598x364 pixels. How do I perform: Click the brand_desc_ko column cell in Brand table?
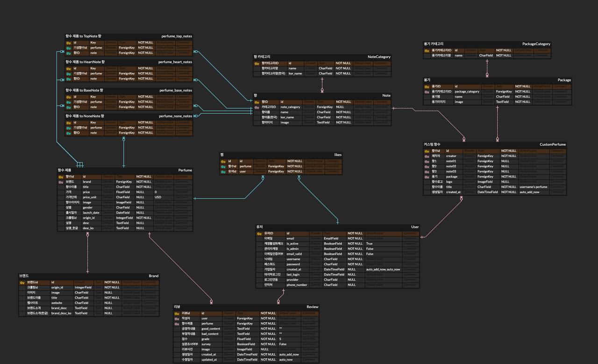tap(61, 313)
